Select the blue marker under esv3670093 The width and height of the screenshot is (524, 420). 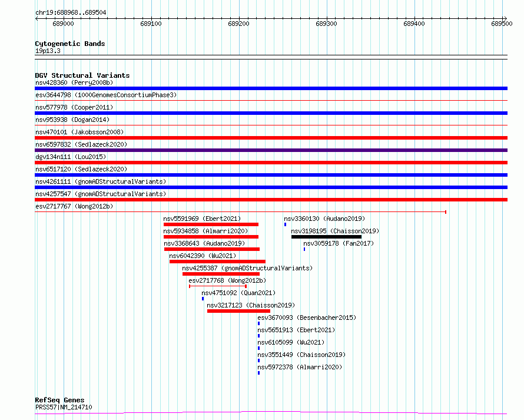(258, 323)
